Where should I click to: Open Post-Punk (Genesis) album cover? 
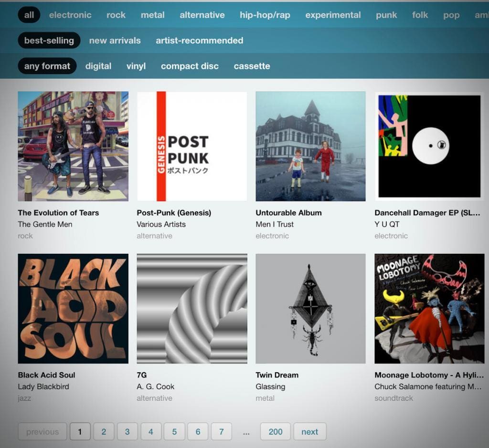[x=192, y=146]
